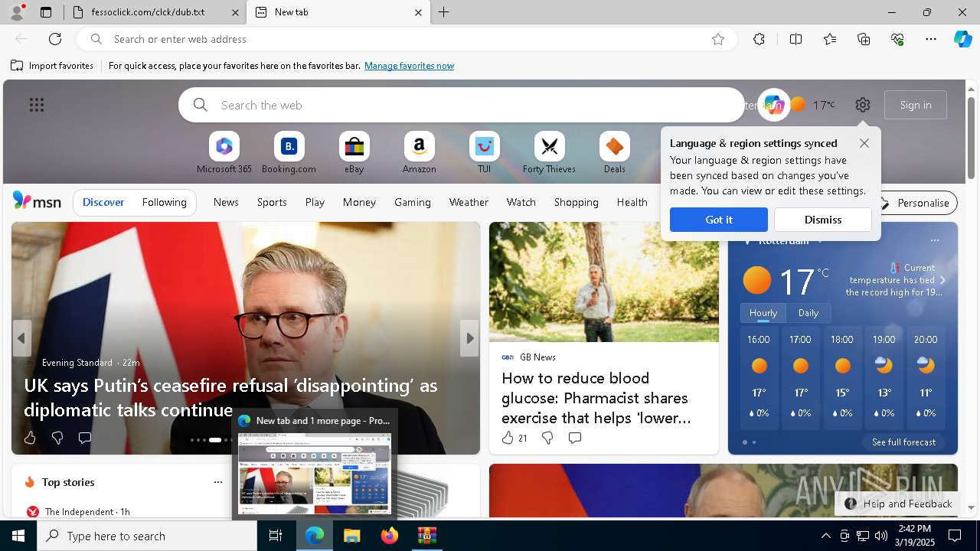Open Top stories more options ellipsis
This screenshot has width=980, height=551.
(218, 482)
